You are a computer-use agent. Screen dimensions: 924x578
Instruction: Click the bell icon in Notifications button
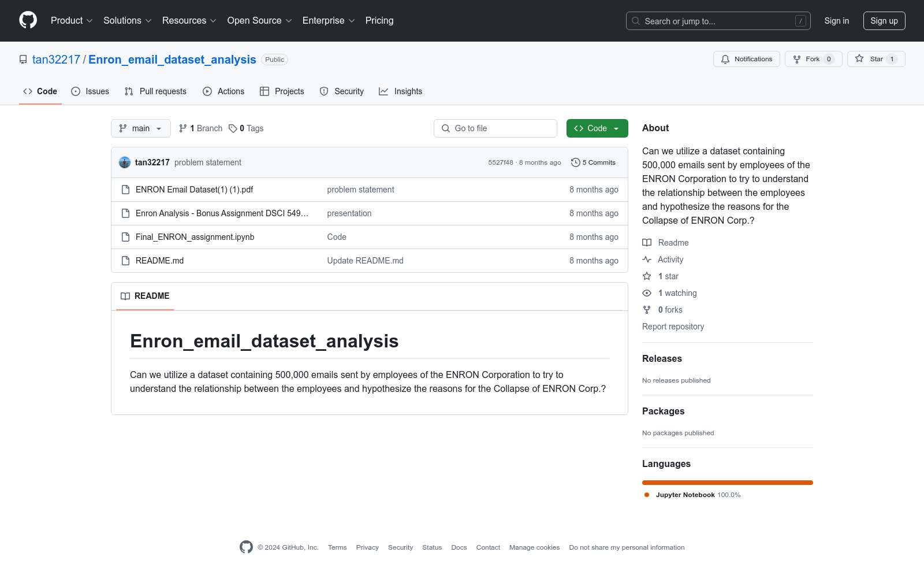click(x=725, y=59)
